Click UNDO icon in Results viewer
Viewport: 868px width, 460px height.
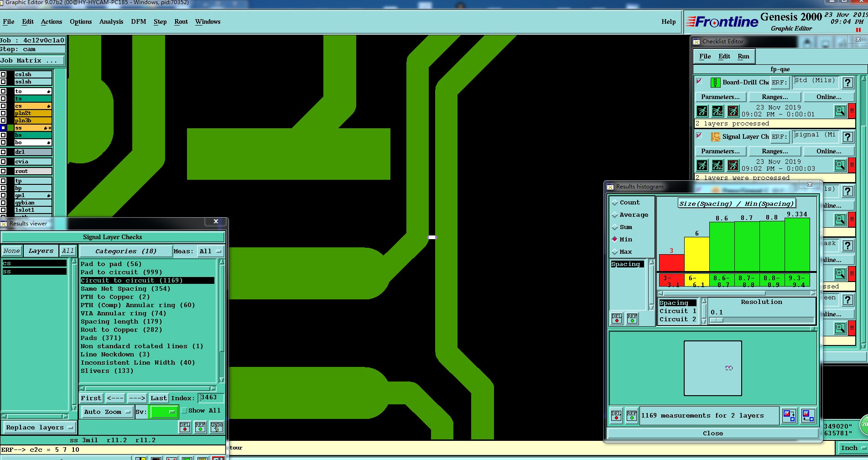click(217, 427)
